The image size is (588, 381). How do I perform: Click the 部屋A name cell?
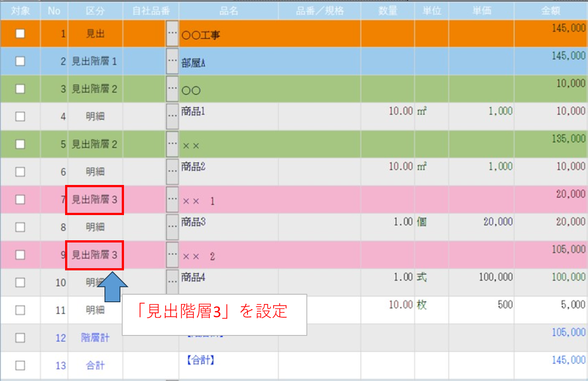pyautogui.click(x=228, y=62)
